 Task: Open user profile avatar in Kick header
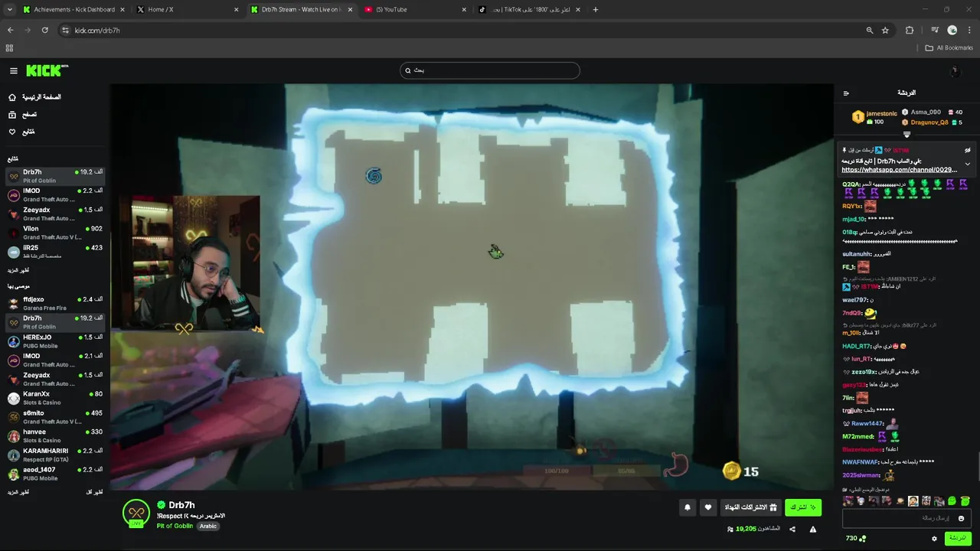click(955, 70)
